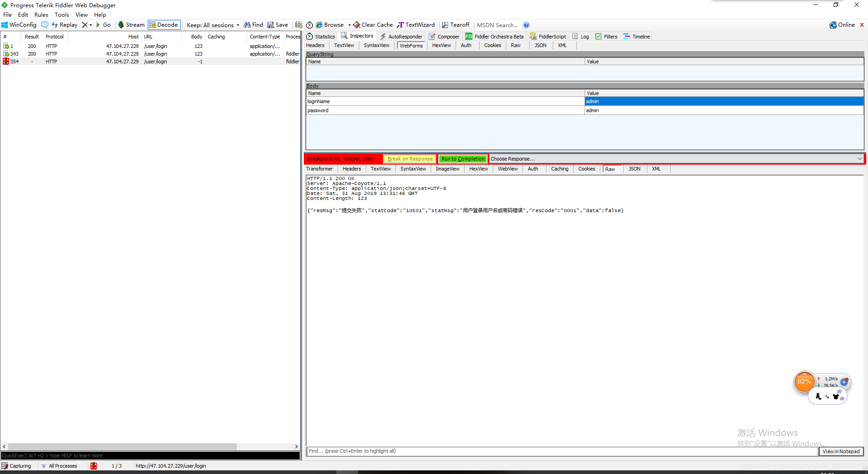The image size is (868, 474).
Task: Select request Headers inspector tab
Action: click(x=315, y=45)
